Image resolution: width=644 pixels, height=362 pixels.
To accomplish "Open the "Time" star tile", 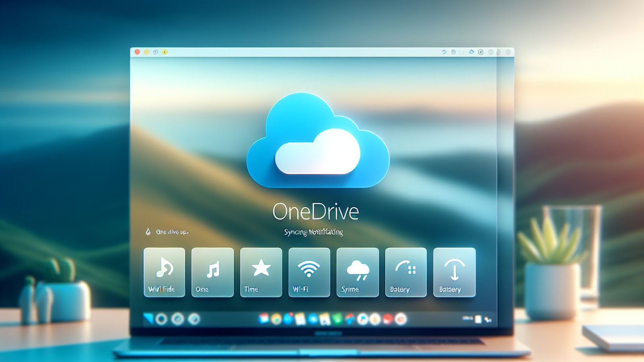I will tap(261, 272).
